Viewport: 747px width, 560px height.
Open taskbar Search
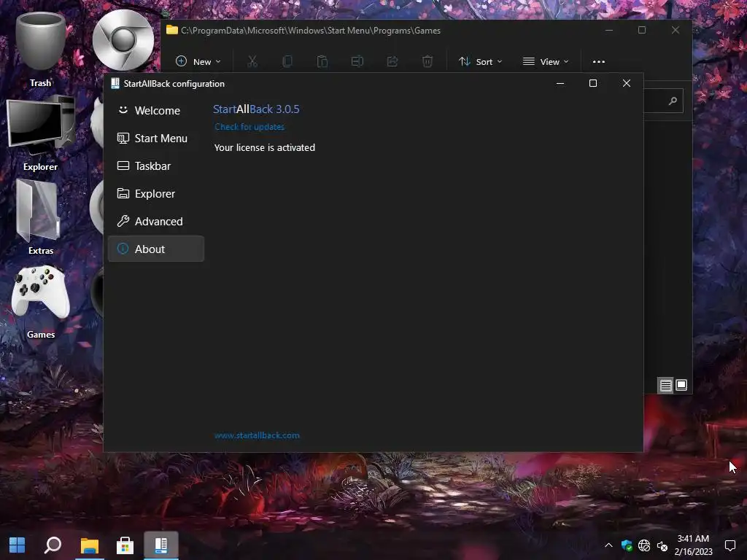coord(53,545)
